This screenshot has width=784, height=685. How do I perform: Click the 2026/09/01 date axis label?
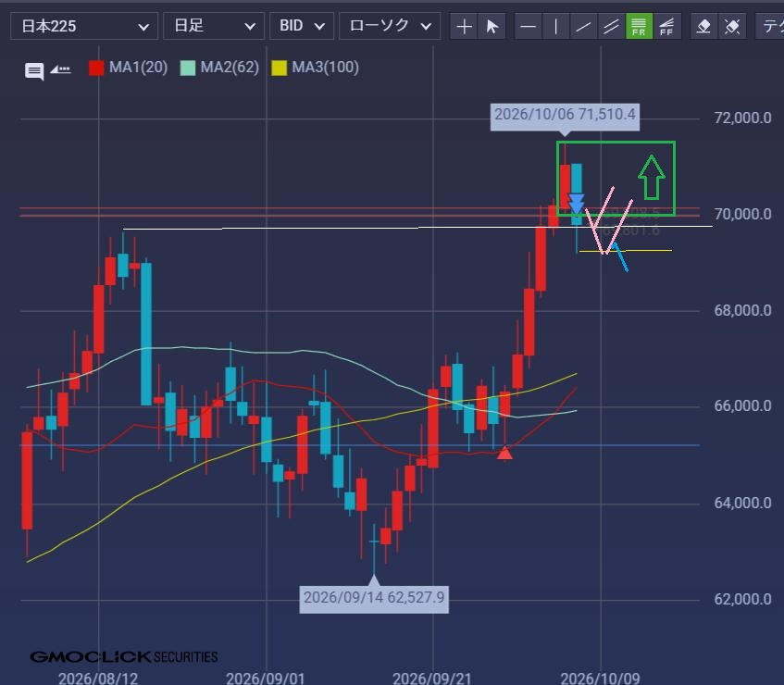(x=265, y=678)
